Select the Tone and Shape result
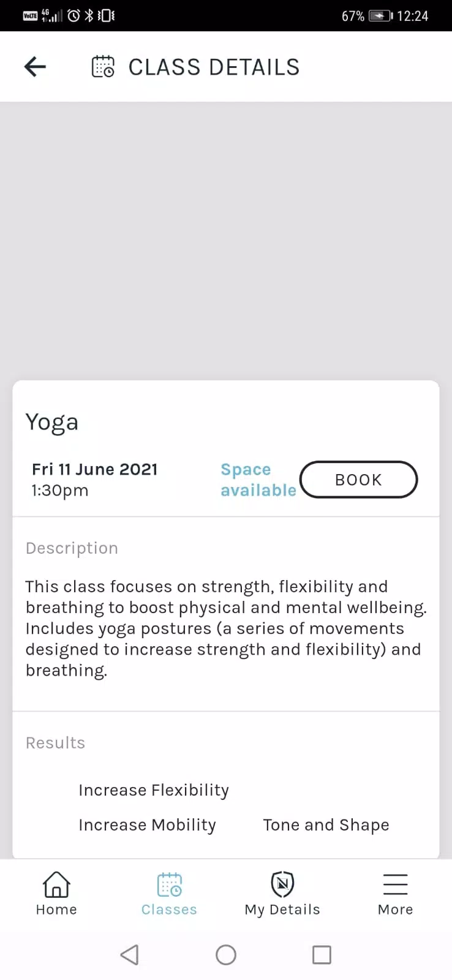 click(326, 826)
